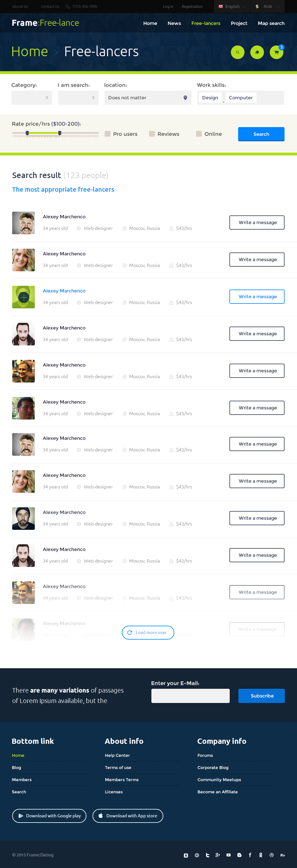The height and width of the screenshot is (868, 297).
Task: Open the Map search menu item
Action: point(271,23)
